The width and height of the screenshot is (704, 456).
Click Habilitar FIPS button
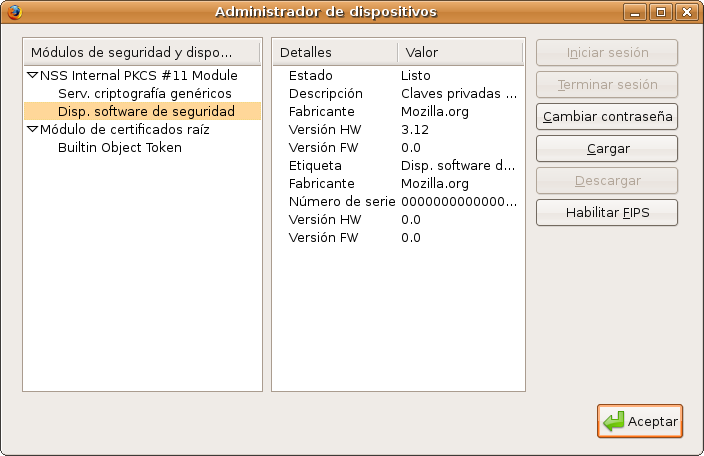[607, 212]
